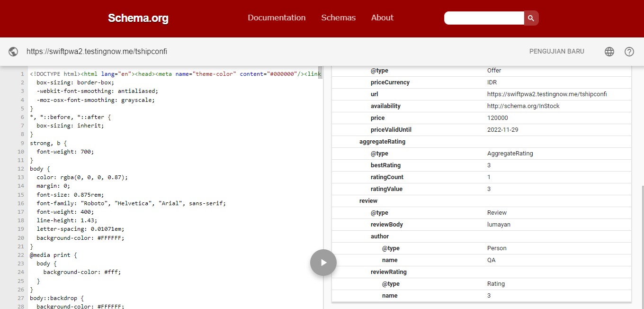Click the priceValidUntil date 2022-11-29
Viewport: 644px width, 309px height.
tap(502, 129)
